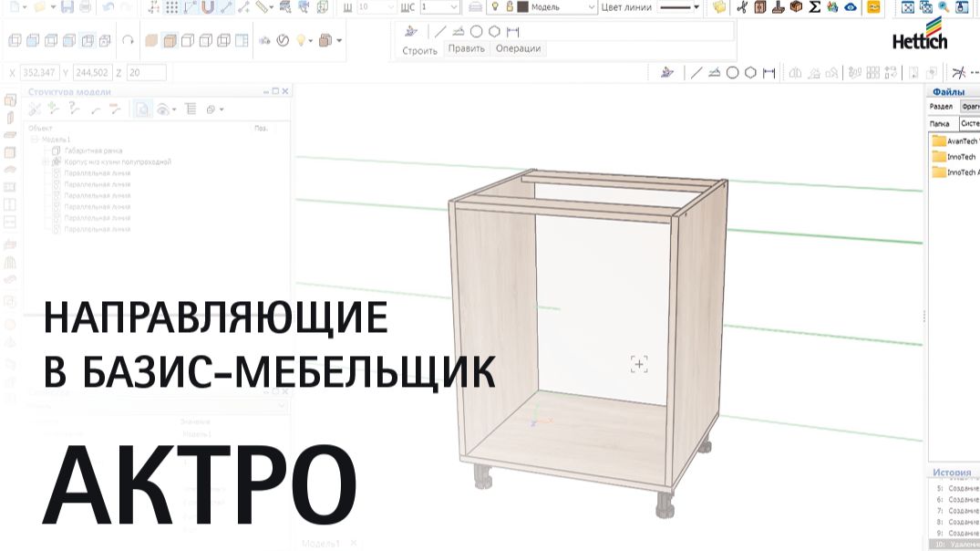Toggle the grid dots snap icon
The height and width of the screenshot is (551, 980).
pyautogui.click(x=172, y=7)
